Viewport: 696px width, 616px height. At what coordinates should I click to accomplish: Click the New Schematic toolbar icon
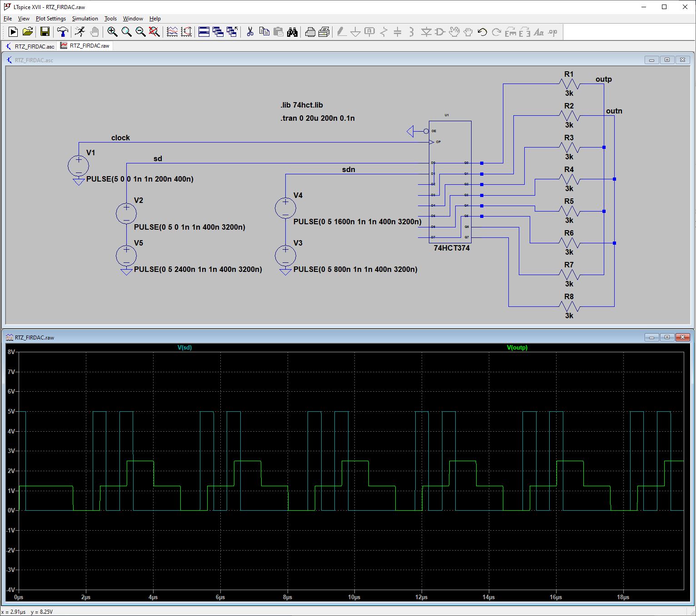click(13, 32)
